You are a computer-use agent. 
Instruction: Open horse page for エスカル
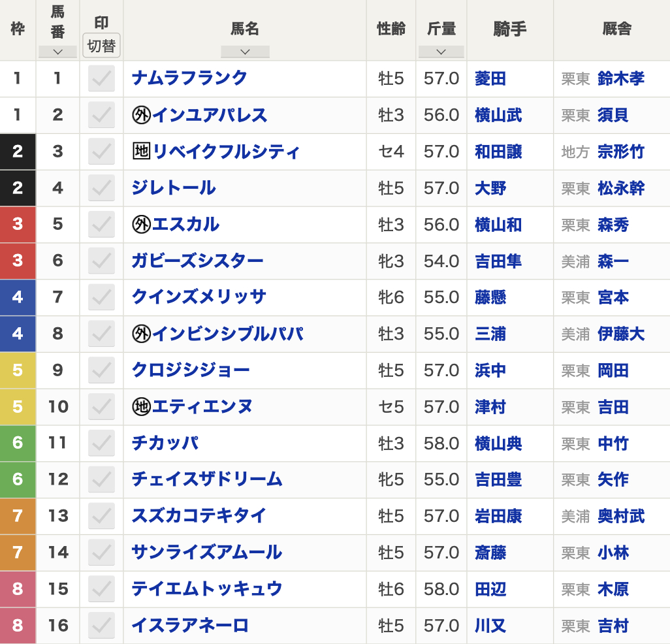[x=185, y=224]
